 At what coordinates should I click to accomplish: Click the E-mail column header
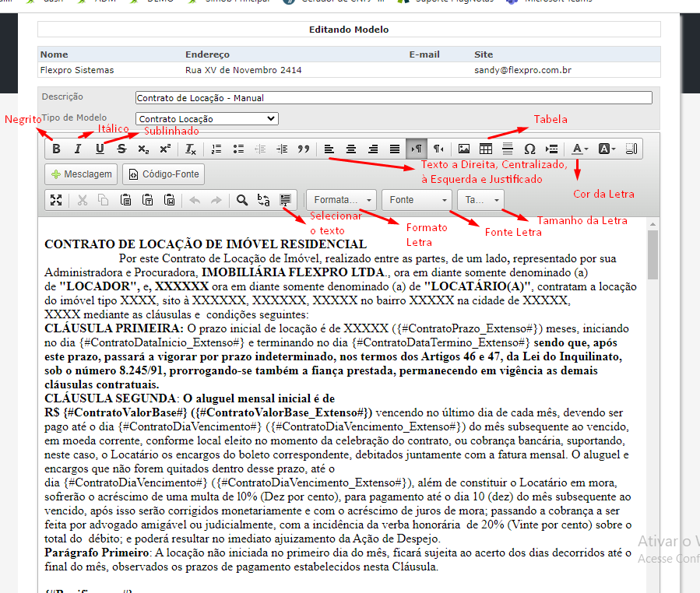click(424, 54)
